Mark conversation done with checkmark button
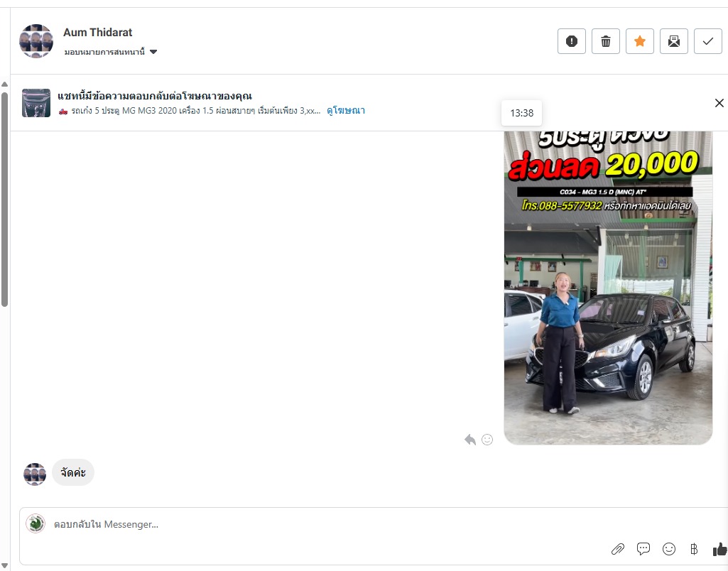Viewport: 728px width, 571px height. 707,41
